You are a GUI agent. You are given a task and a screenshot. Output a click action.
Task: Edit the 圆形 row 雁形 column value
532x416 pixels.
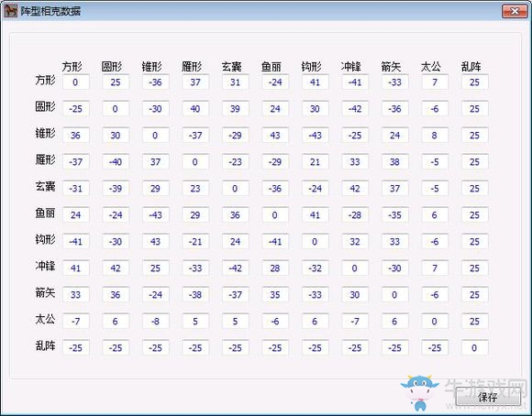(x=195, y=108)
